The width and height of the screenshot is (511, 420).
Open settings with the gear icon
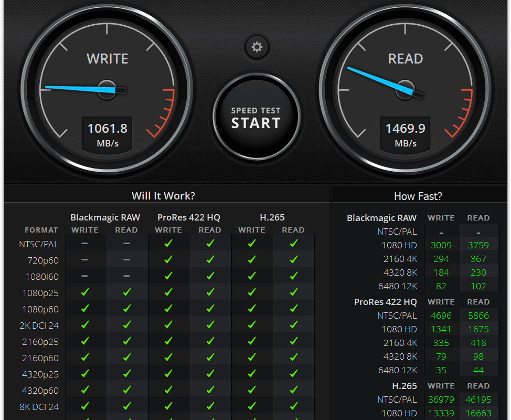(x=257, y=47)
